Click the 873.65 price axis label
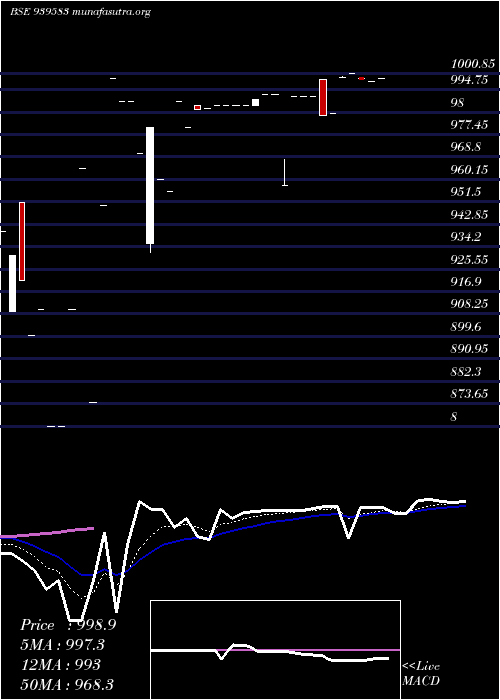 [x=469, y=394]
